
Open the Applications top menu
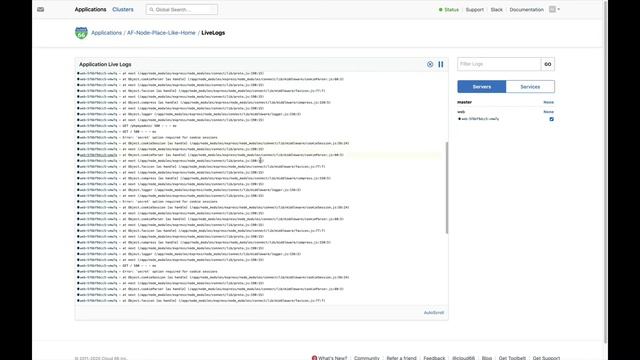90,9
